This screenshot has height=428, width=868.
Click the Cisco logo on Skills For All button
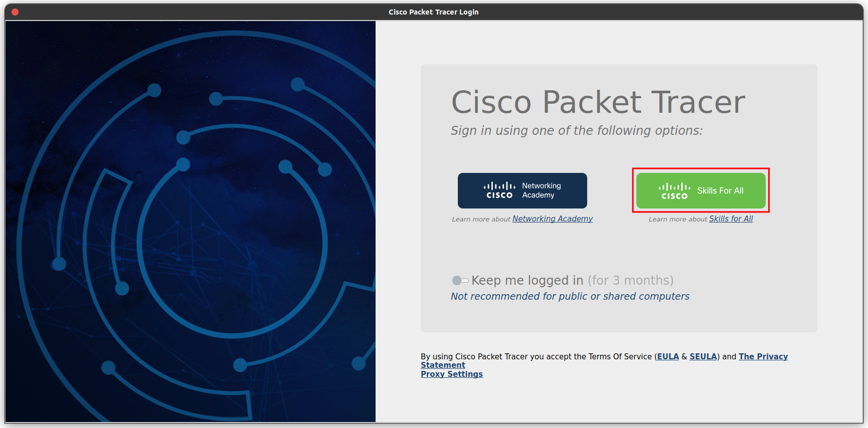point(674,191)
